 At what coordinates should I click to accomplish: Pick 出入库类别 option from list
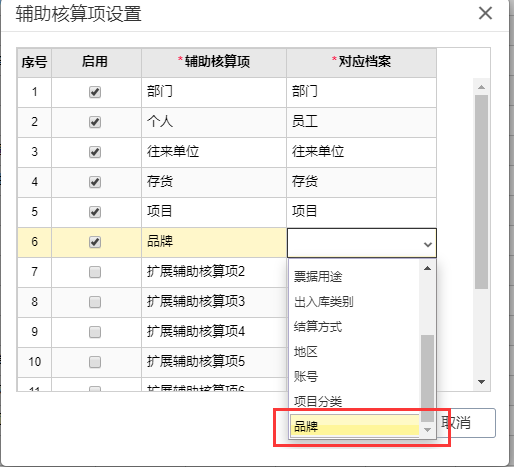355,302
